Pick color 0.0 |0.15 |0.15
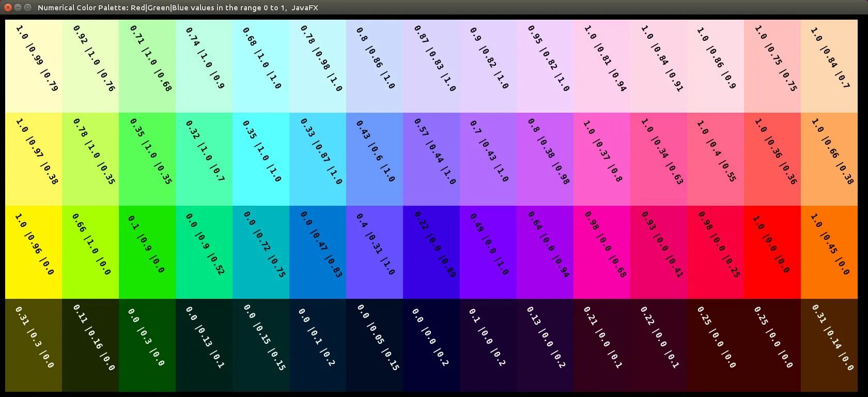Viewport: 868px width, 397px height. tap(261, 345)
